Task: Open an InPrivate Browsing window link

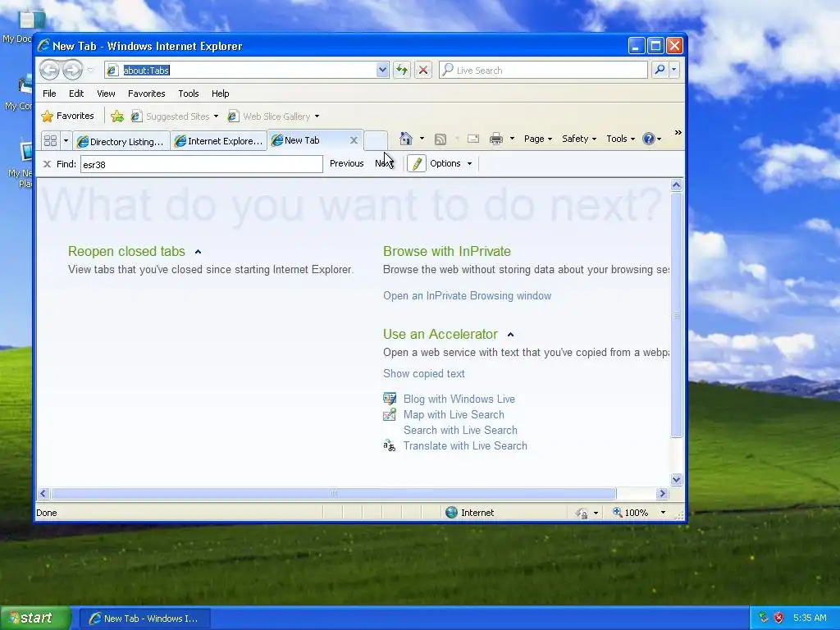Action: 467,295
